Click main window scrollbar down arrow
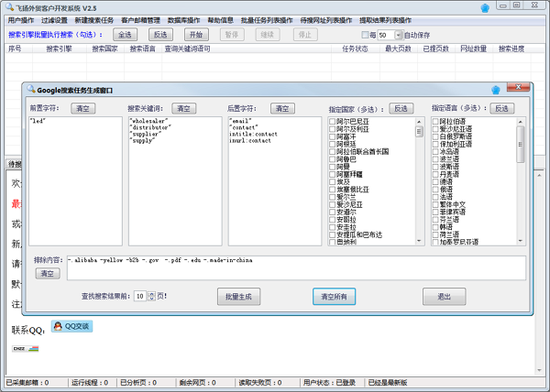550x392 pixels. click(x=540, y=370)
